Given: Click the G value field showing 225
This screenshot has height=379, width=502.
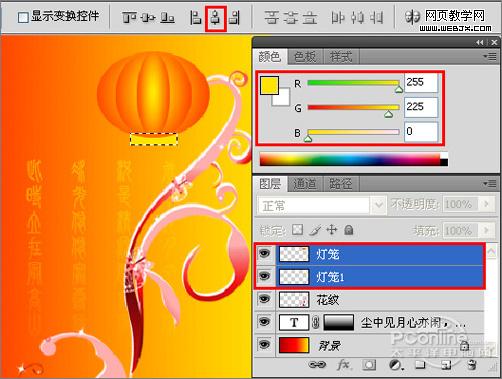Looking at the screenshot, I should pyautogui.click(x=421, y=107).
